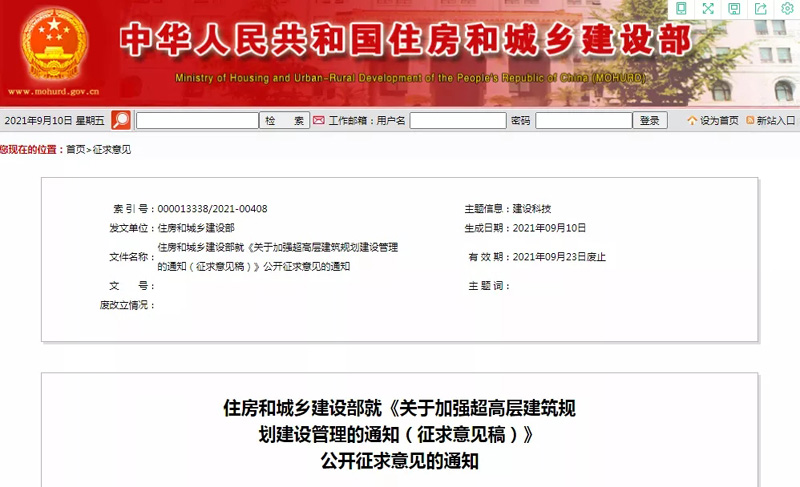This screenshot has width=800, height=487.
Task: Click the 设为首页 link
Action: pyautogui.click(x=719, y=120)
